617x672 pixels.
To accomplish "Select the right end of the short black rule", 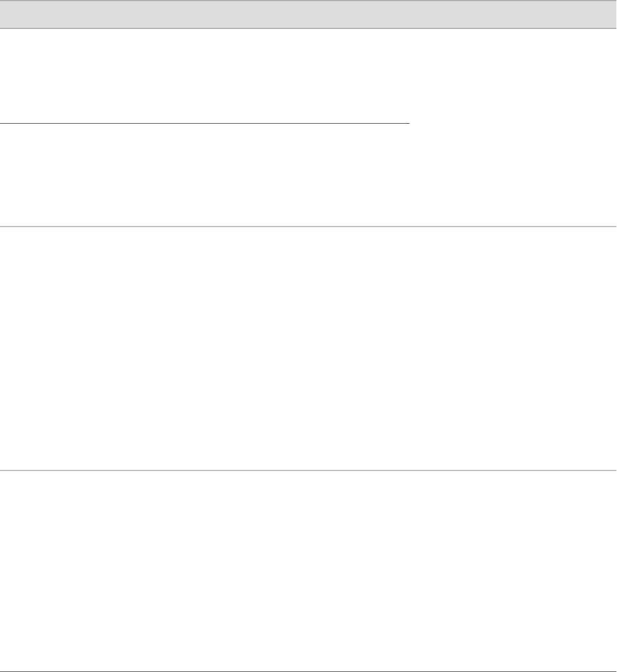I will [408, 124].
